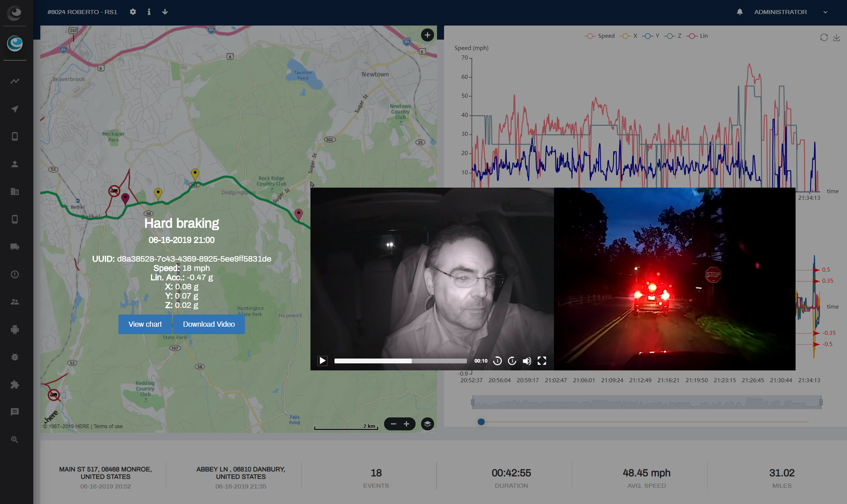847x504 pixels.
Task: Click the 18 EVENTS statistic
Action: pyautogui.click(x=376, y=478)
